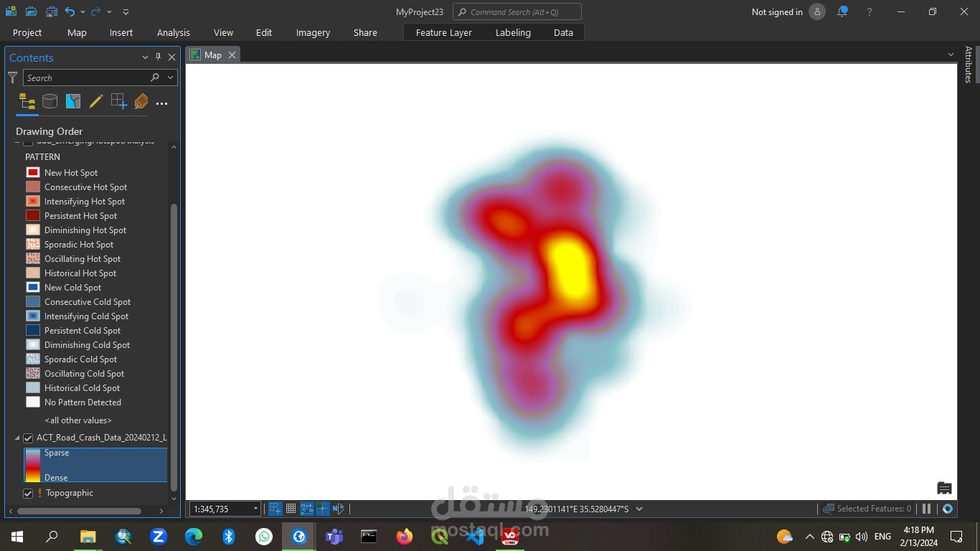Viewport: 980px width, 551px height.
Task: Click the New Cold Spot symbol swatch
Action: pos(33,287)
